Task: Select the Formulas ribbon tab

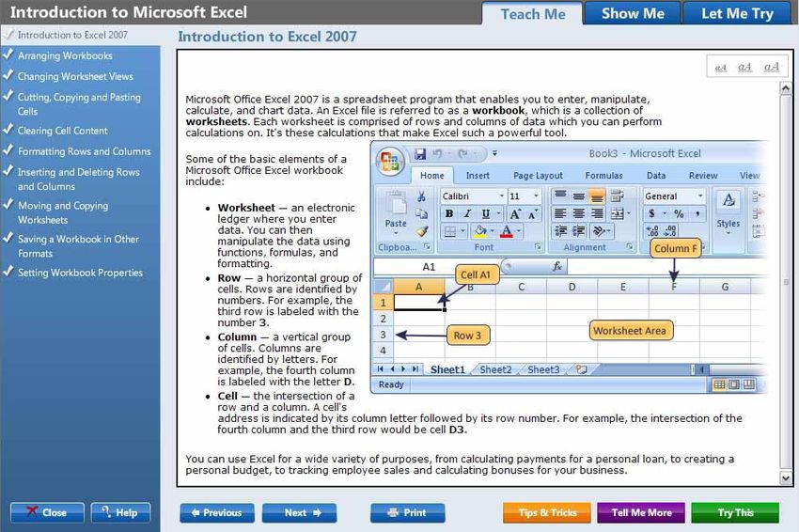Action: tap(603, 176)
